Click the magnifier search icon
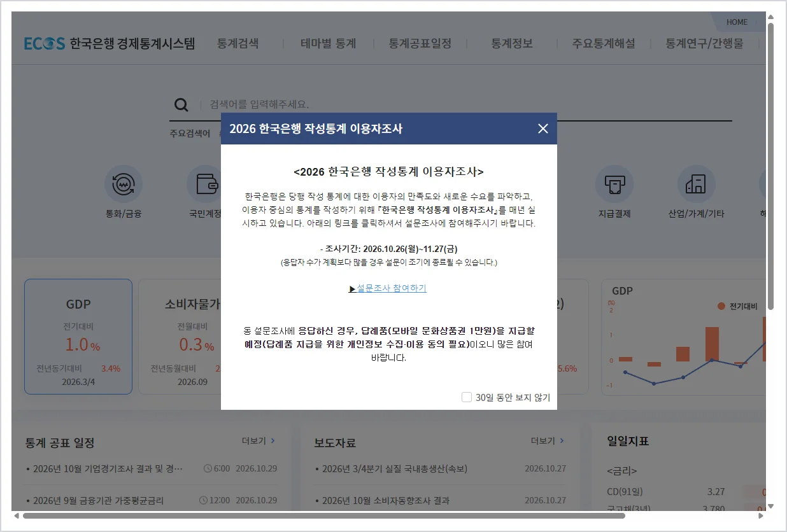The height and width of the screenshot is (532, 787). [181, 105]
